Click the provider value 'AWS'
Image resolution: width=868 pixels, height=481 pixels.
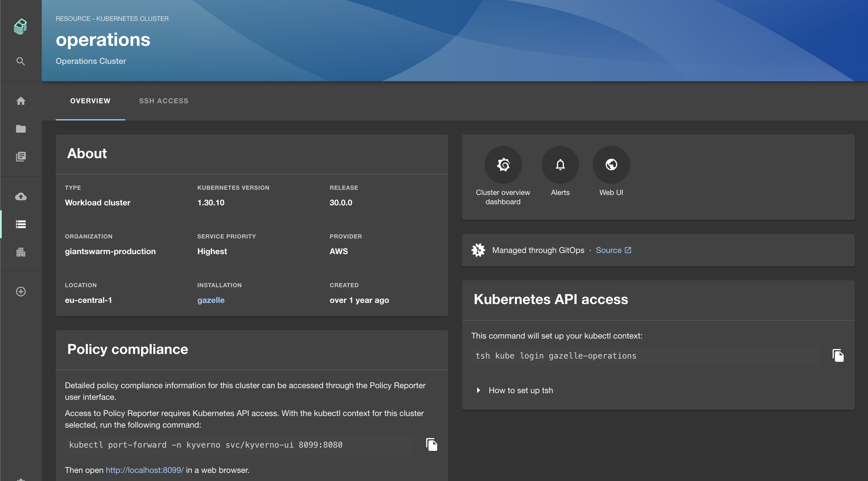[339, 252]
